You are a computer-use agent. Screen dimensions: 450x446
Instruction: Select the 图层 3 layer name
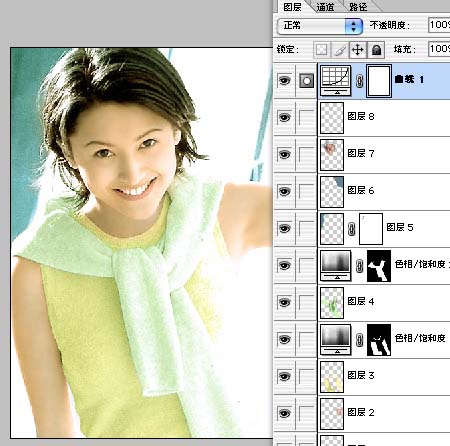click(x=361, y=375)
